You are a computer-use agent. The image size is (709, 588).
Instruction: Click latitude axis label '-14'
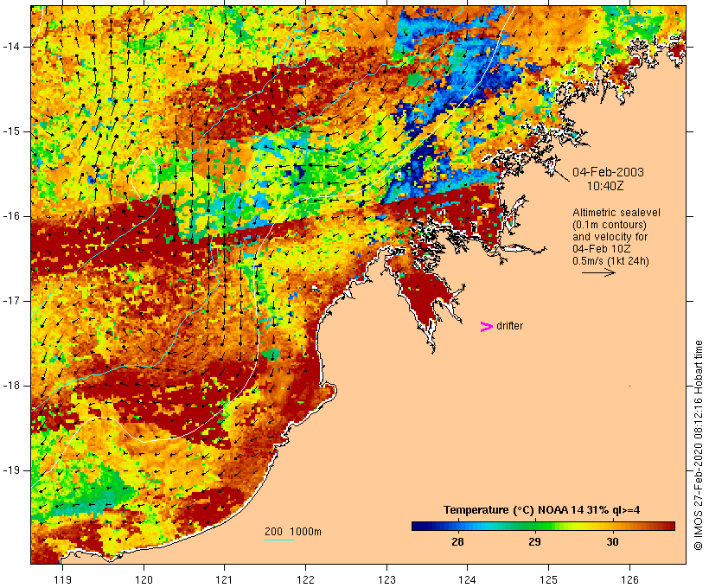[x=11, y=47]
